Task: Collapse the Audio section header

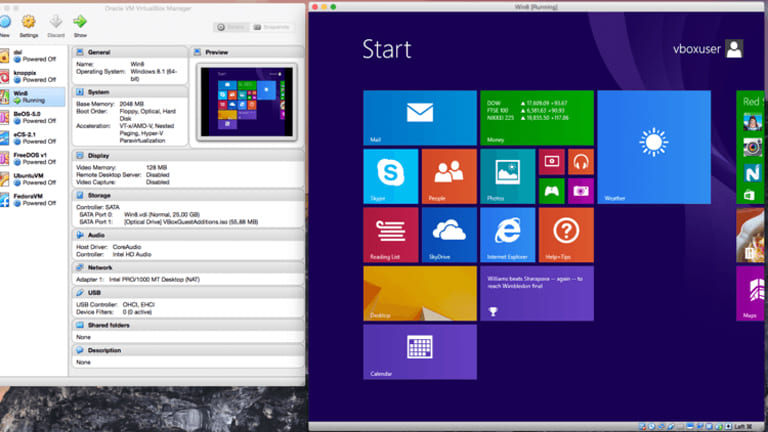Action: tap(188, 235)
